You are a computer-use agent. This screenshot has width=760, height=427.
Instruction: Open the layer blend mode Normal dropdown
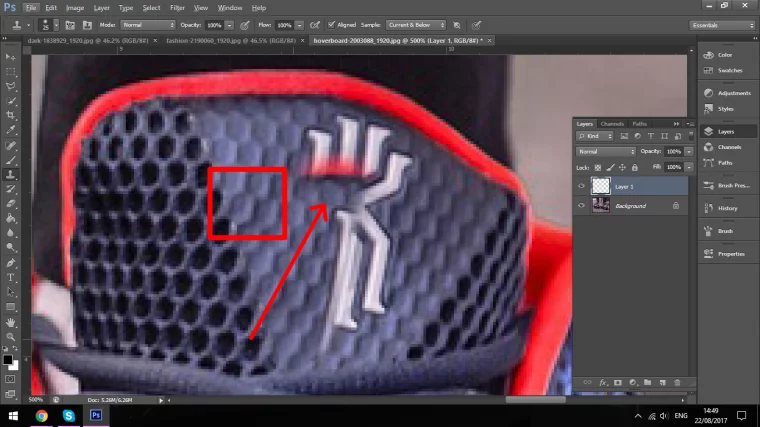pos(606,152)
